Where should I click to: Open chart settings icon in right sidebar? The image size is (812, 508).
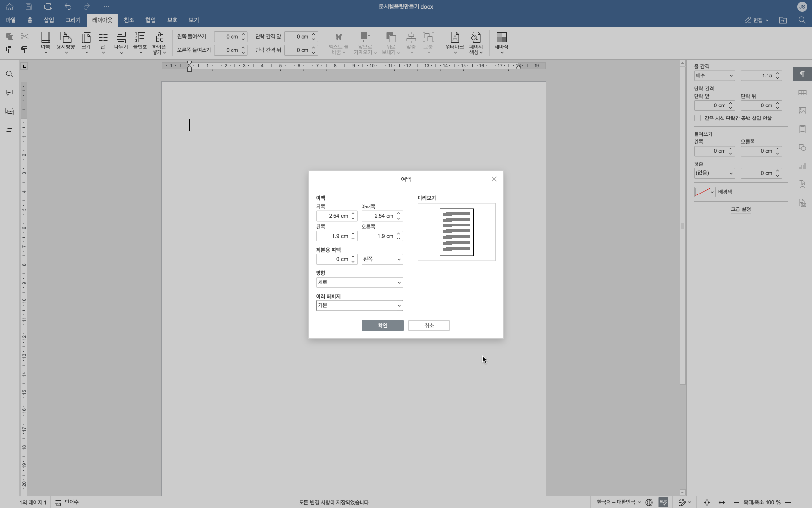click(x=802, y=166)
